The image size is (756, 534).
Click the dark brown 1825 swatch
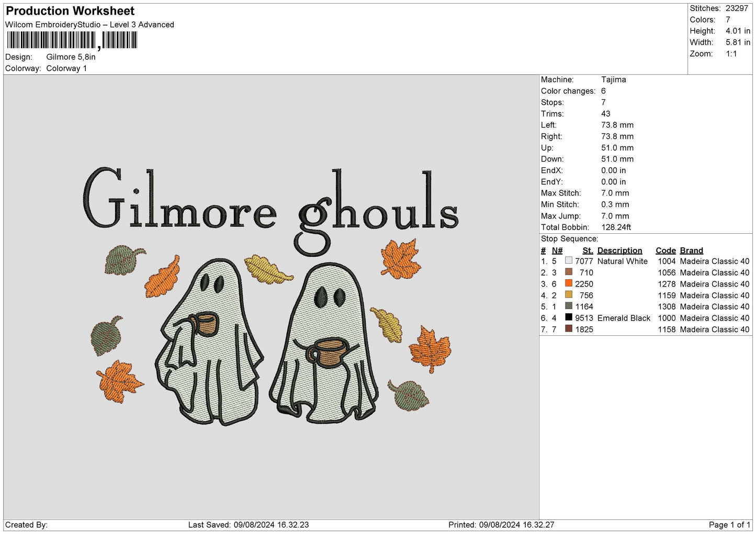569,329
